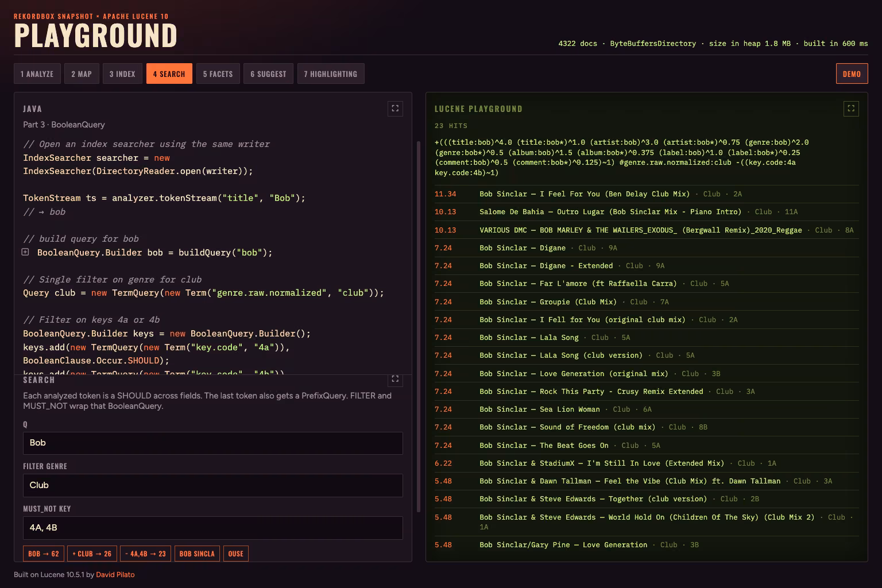The image size is (882, 588).
Task: Select "Rock This Party - Crusy Remix Extended" result
Action: point(647,392)
